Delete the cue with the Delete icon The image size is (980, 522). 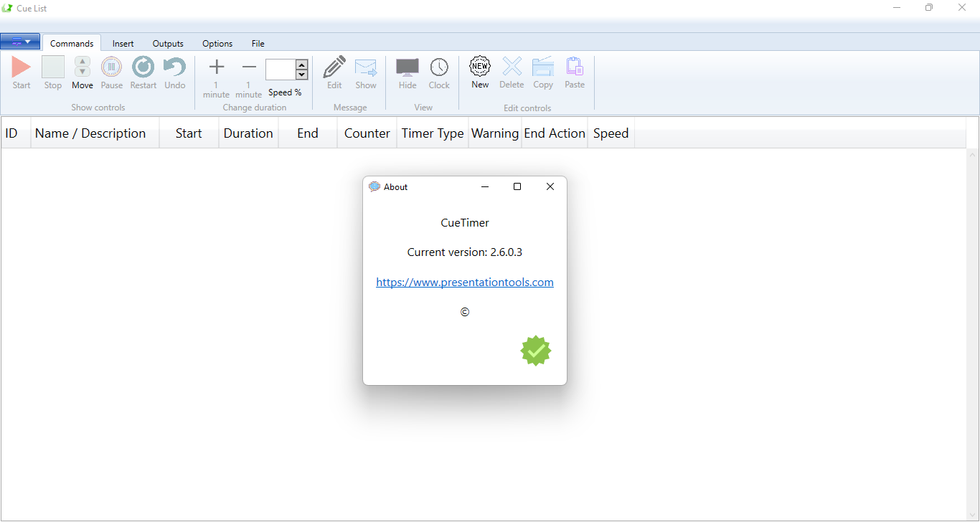tap(512, 67)
